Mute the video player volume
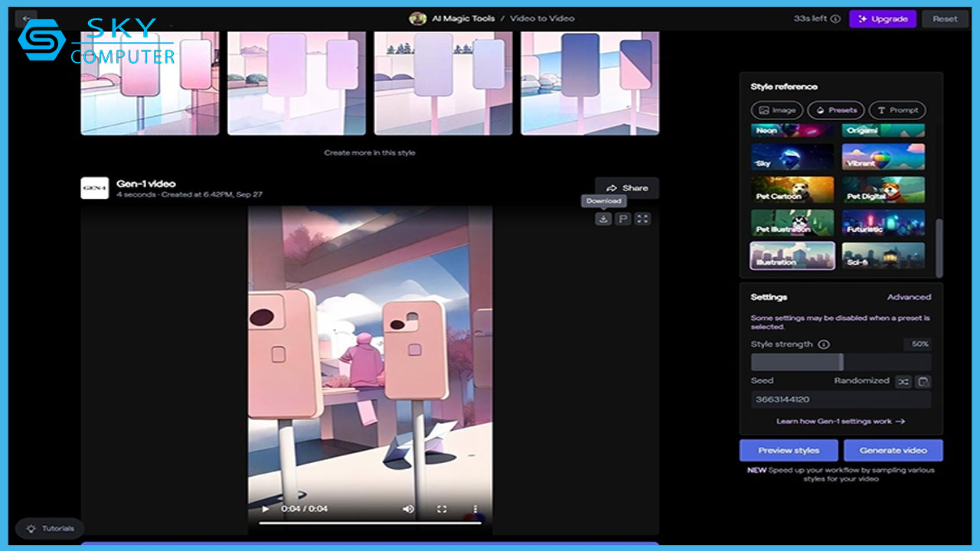The image size is (980, 551). (x=409, y=509)
